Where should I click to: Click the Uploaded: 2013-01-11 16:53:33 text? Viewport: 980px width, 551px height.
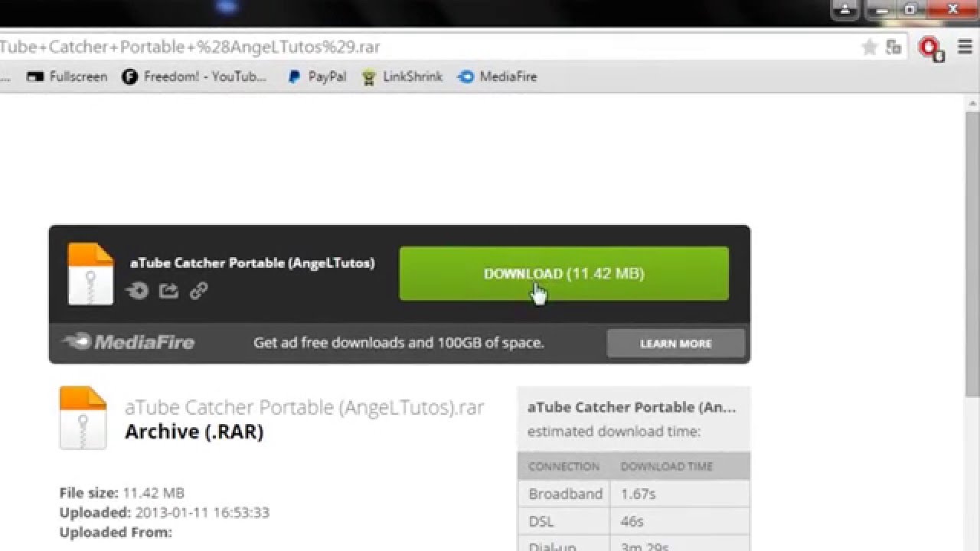(165, 513)
